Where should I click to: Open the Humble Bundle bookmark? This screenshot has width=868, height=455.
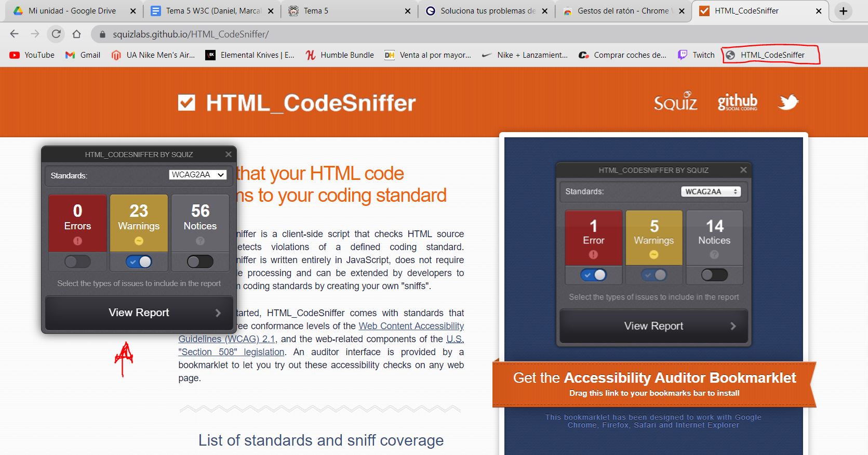(x=340, y=55)
